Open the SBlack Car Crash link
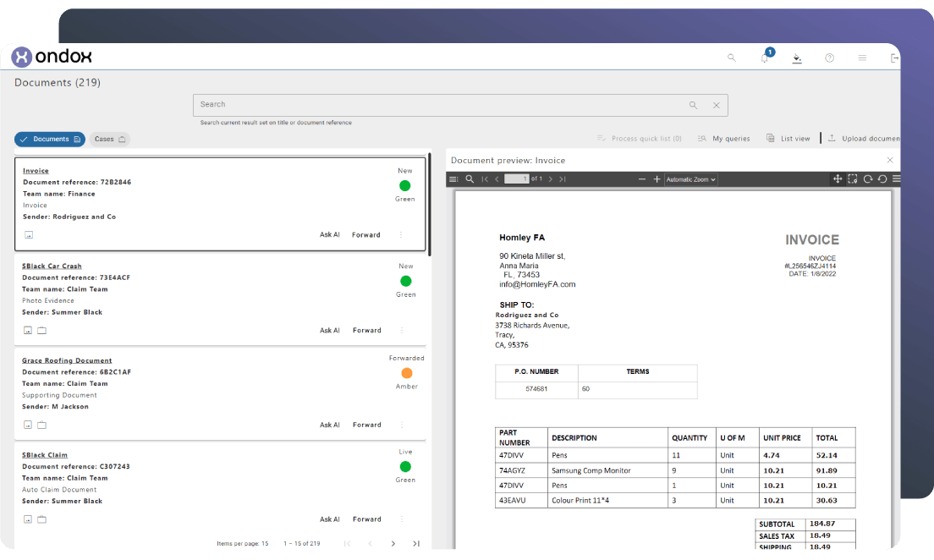This screenshot has height=560, width=934. pos(52,266)
